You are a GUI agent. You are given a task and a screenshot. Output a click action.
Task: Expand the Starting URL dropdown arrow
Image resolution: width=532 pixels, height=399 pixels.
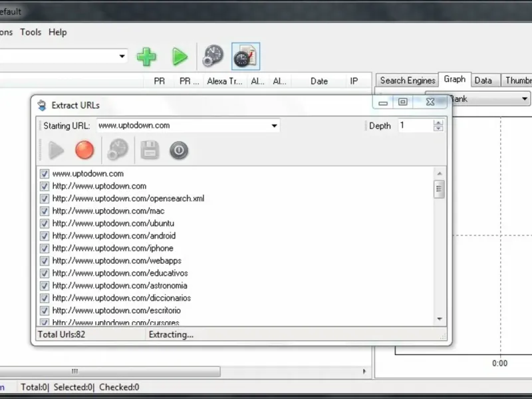coord(274,126)
